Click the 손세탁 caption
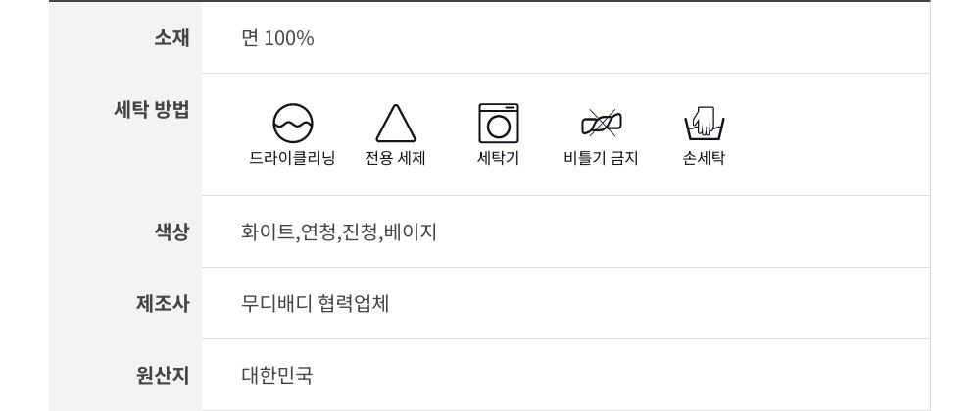 tap(705, 158)
